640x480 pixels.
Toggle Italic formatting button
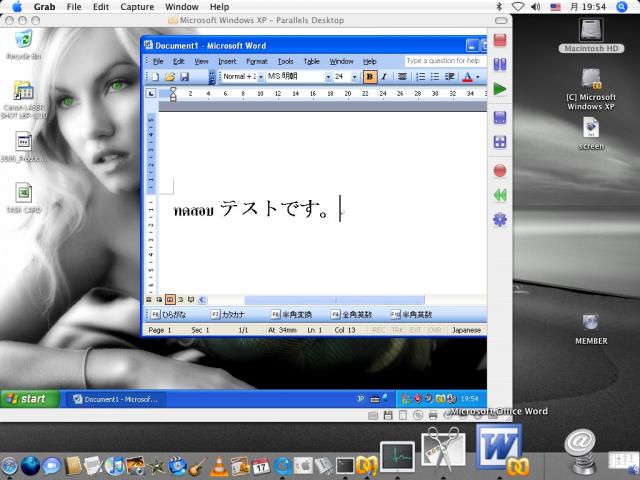(384, 77)
